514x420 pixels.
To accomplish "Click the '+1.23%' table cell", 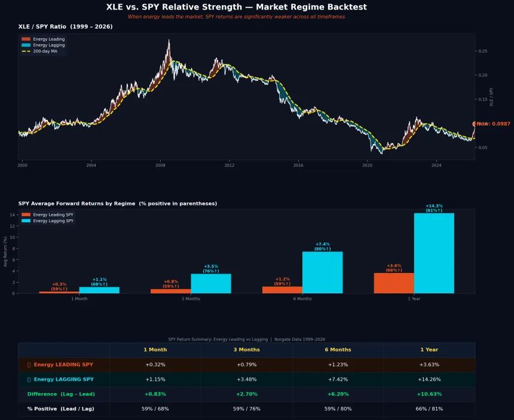I will 338,364.
